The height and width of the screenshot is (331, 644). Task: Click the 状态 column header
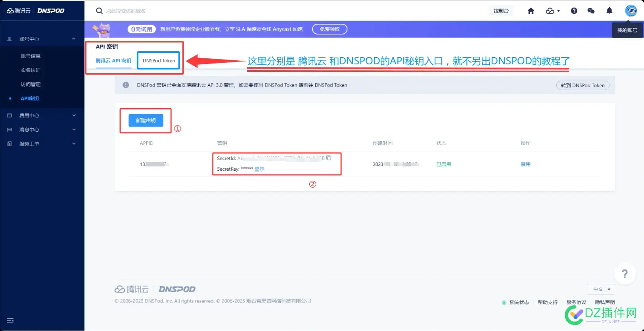coord(441,143)
